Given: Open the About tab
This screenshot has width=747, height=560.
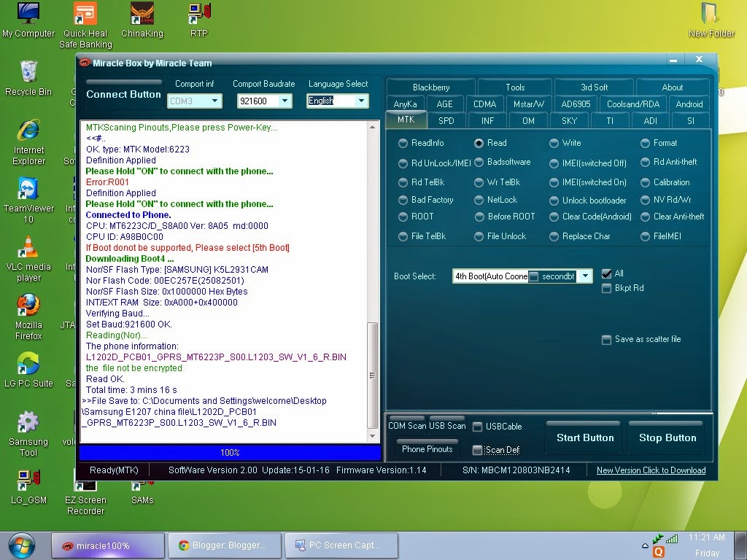Looking at the screenshot, I should tap(672, 87).
